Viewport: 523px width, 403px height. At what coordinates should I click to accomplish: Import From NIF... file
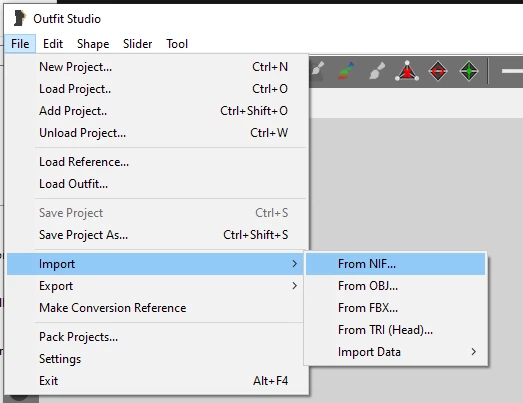[396, 264]
